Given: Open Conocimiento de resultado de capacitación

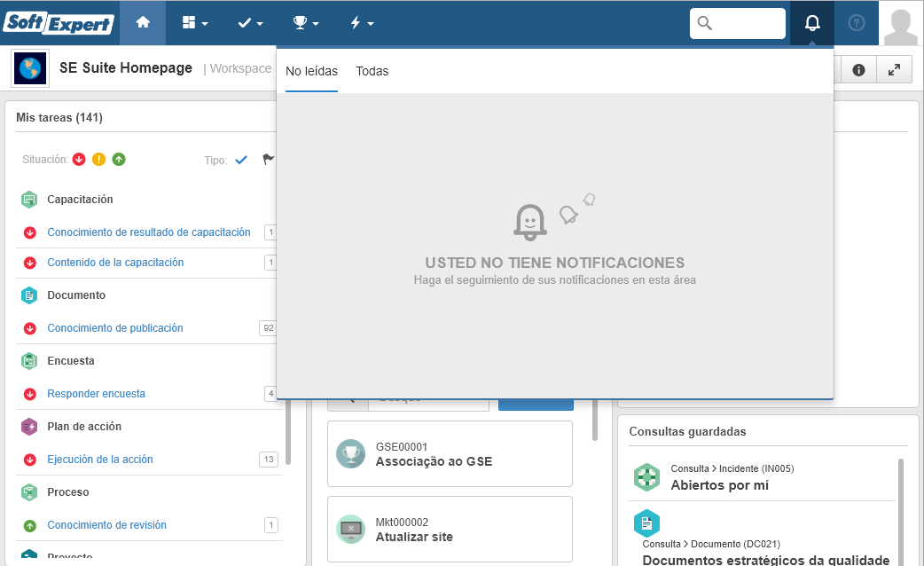Looking at the screenshot, I should click(x=148, y=232).
